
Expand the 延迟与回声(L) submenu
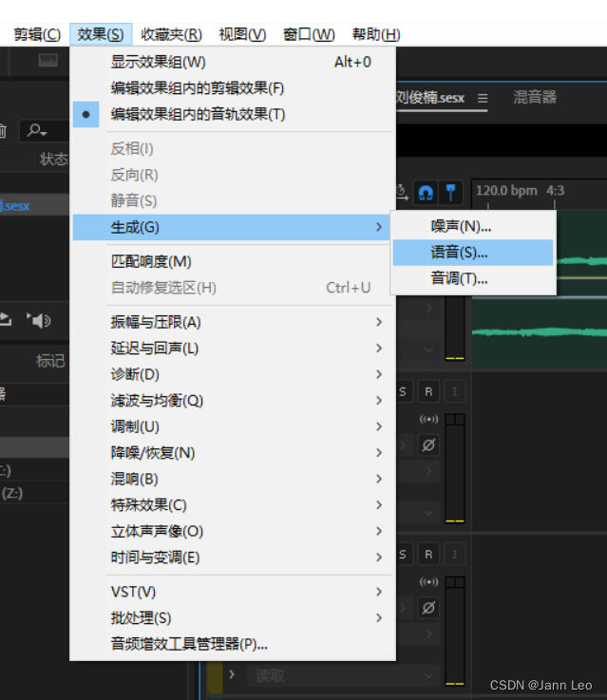tap(233, 349)
